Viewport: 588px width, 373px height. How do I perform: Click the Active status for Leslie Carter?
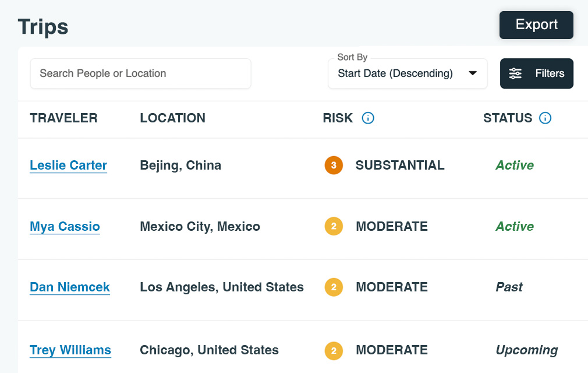[x=515, y=166]
